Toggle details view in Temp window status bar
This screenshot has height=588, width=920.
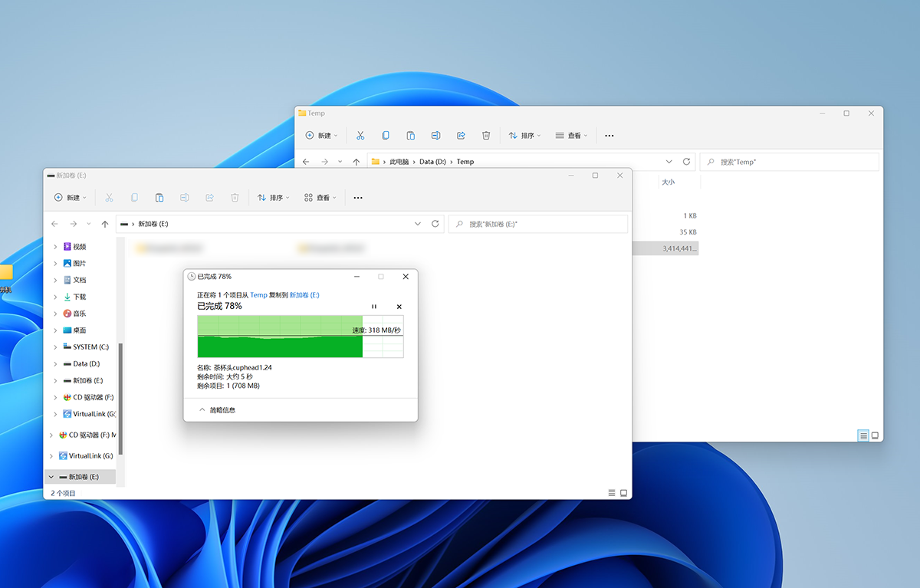(x=863, y=435)
